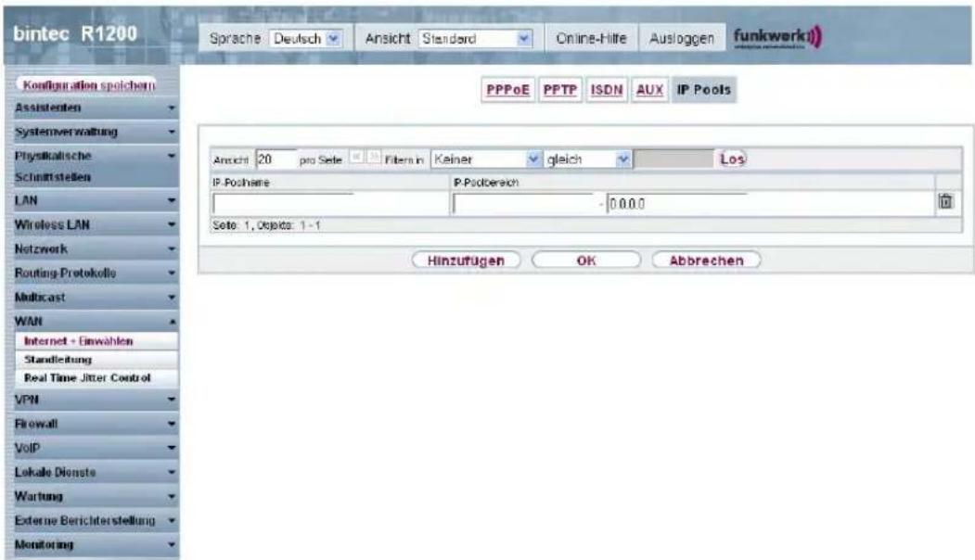Expand the Lokale Dienste menu
975x560 pixels.
pyautogui.click(x=96, y=472)
